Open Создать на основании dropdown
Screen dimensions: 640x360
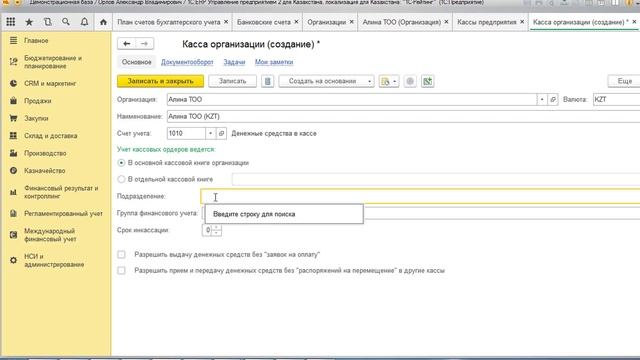click(326, 81)
